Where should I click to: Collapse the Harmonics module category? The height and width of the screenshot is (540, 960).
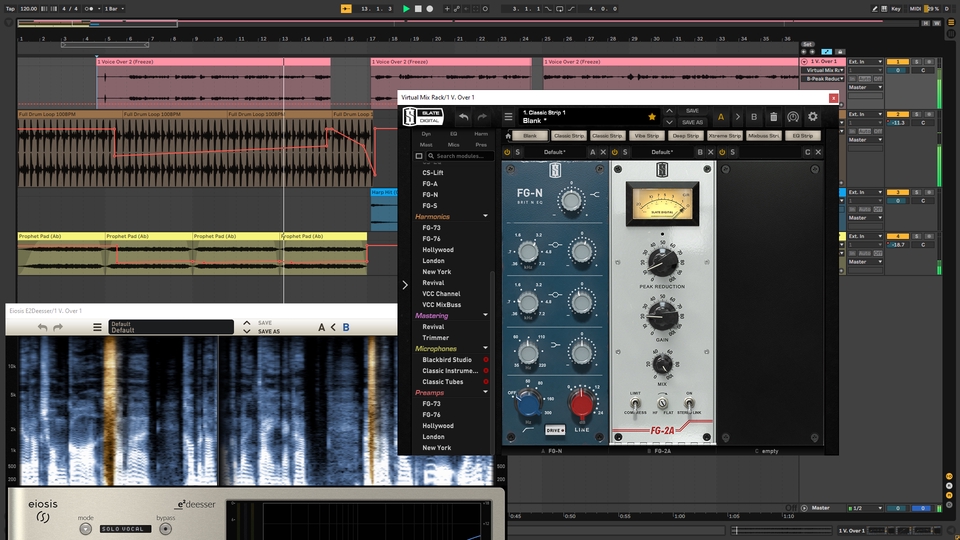[486, 216]
